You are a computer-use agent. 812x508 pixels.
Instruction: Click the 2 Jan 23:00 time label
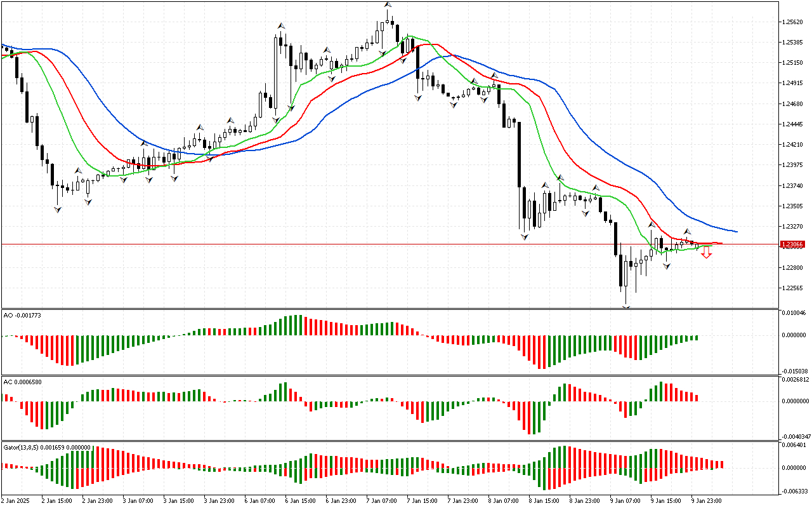coord(97,500)
